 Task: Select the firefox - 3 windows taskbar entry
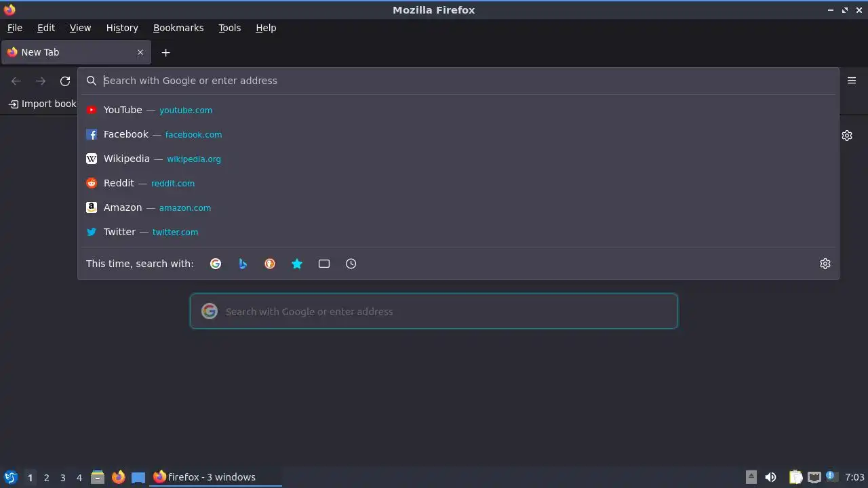[x=216, y=477]
